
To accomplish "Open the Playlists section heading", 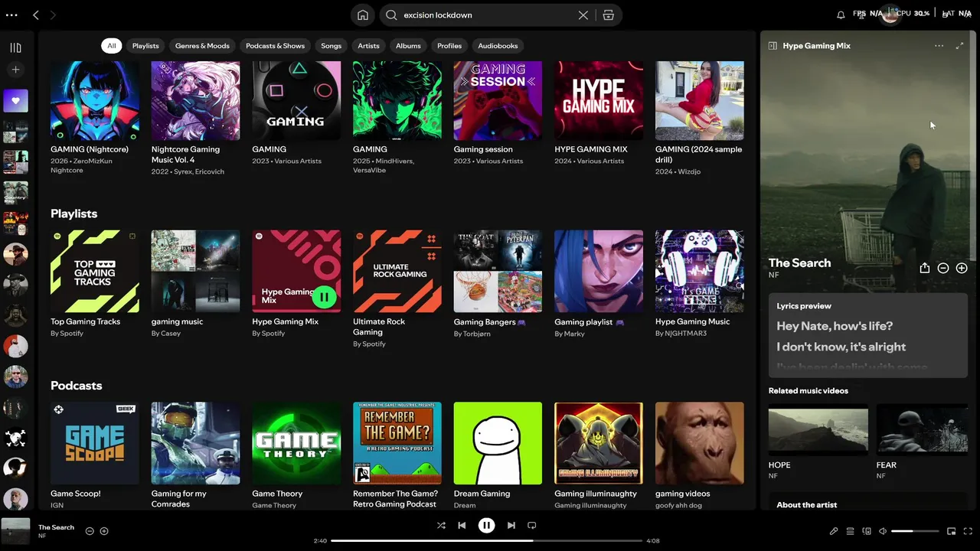I will point(74,214).
